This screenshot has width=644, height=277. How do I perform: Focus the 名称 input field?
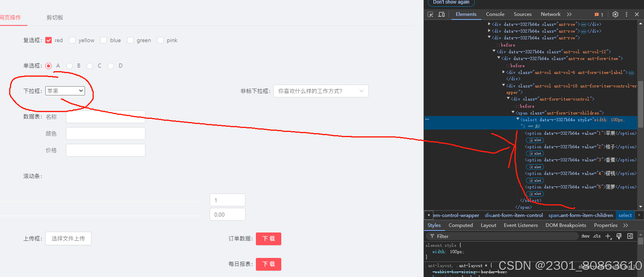[x=106, y=117]
